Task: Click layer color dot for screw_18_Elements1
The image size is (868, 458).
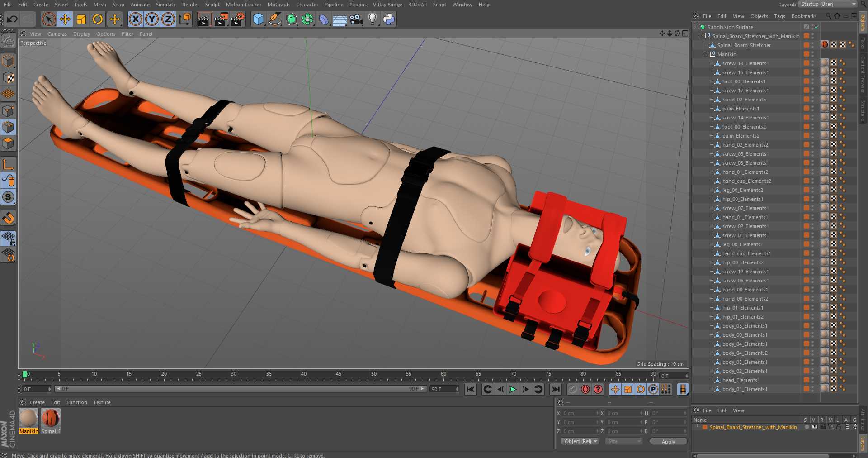Action: pyautogui.click(x=807, y=63)
